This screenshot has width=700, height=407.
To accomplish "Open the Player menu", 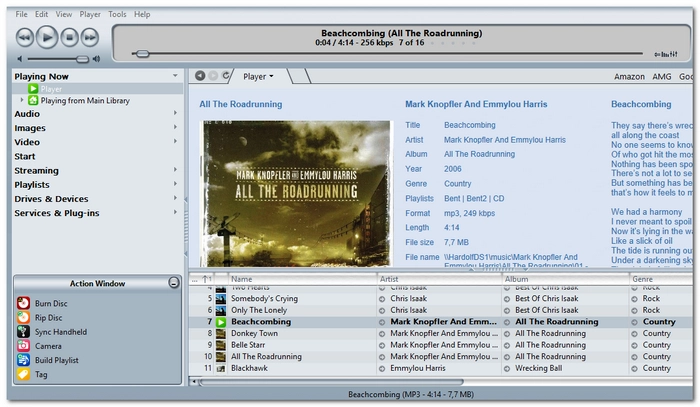I will click(x=90, y=14).
